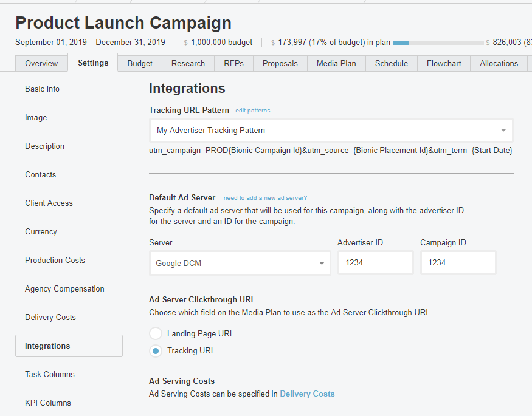The height and width of the screenshot is (416, 532).
Task: Select Delivery Costs in sidebar
Action: pos(50,317)
